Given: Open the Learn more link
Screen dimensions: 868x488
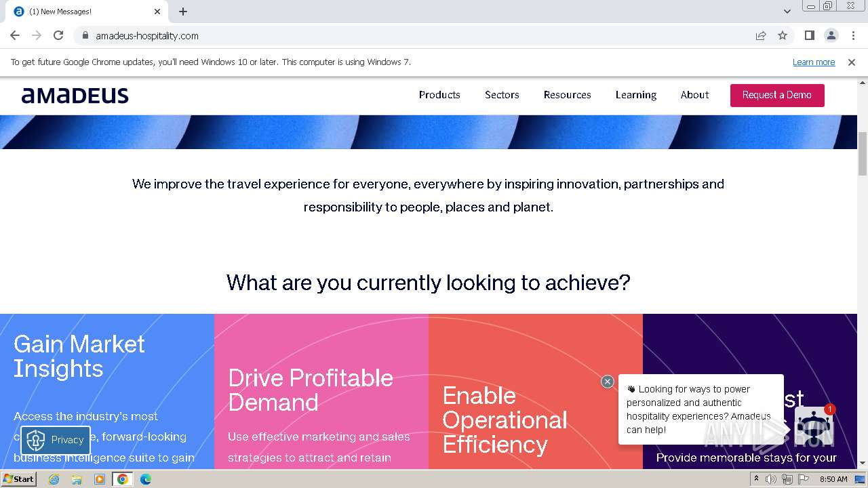Looking at the screenshot, I should [x=814, y=62].
